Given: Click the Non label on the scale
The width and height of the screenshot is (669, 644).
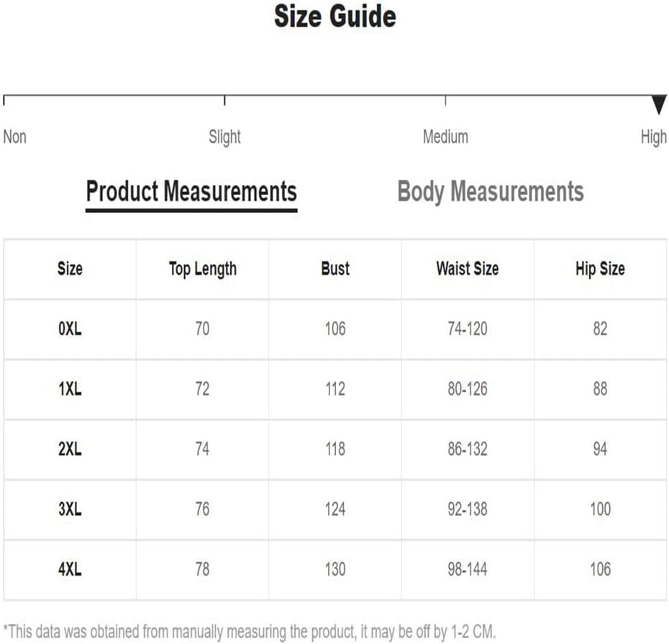Looking at the screenshot, I should [15, 137].
